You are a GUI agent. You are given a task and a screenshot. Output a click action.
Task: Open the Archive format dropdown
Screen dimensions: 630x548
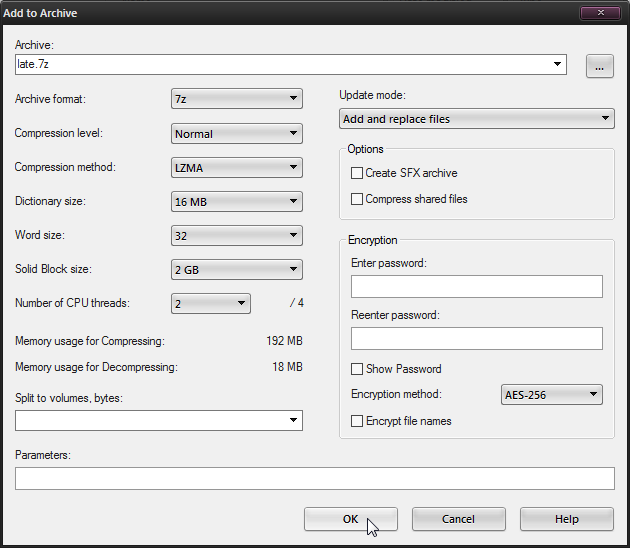pos(236,98)
